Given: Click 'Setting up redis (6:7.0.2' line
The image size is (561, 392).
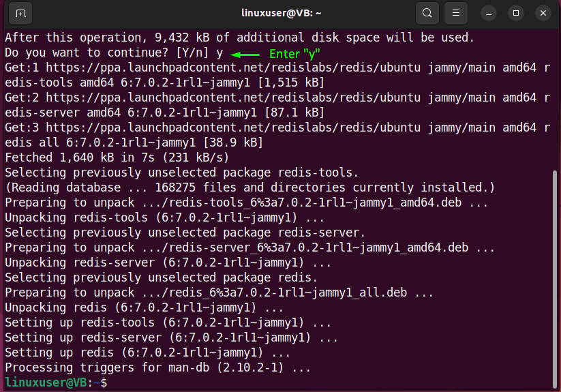Looking at the screenshot, I should 147,353.
